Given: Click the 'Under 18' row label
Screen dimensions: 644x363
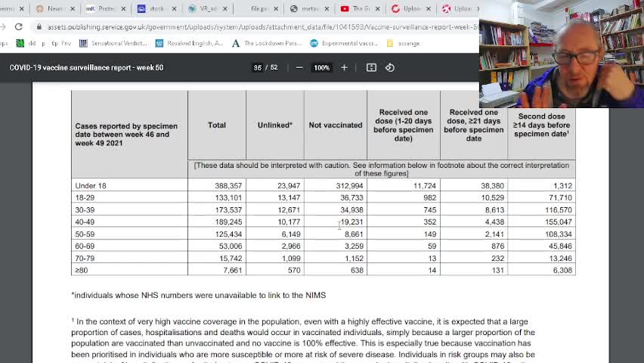Looking at the screenshot, I should [x=91, y=186].
